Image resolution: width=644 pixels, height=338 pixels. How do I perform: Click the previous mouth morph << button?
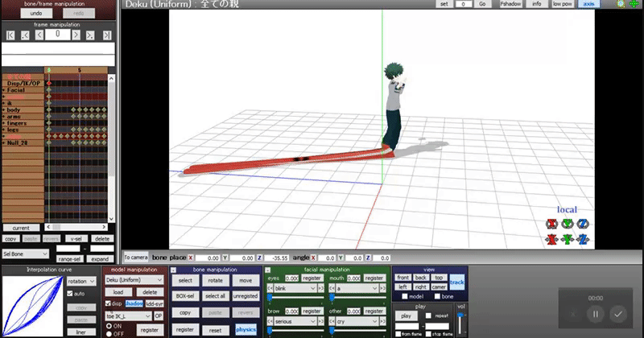tap(332, 288)
